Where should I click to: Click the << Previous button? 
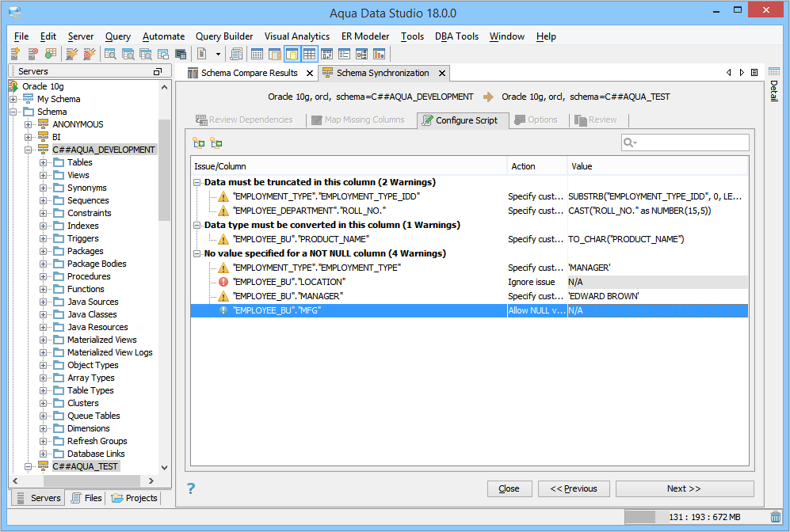574,488
